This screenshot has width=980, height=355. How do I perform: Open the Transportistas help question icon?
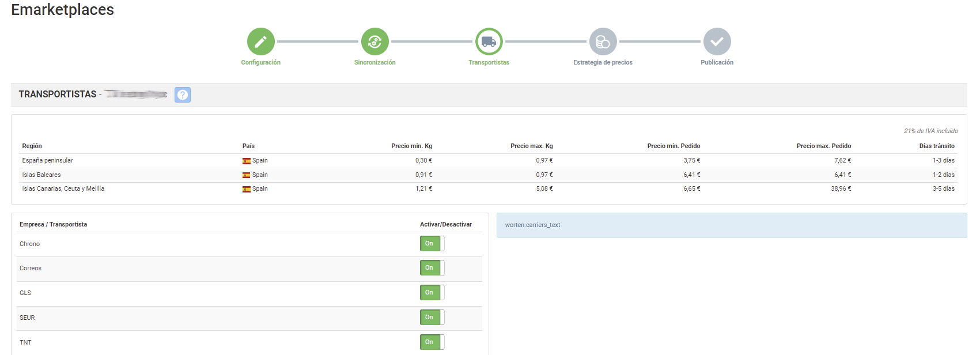click(x=183, y=95)
